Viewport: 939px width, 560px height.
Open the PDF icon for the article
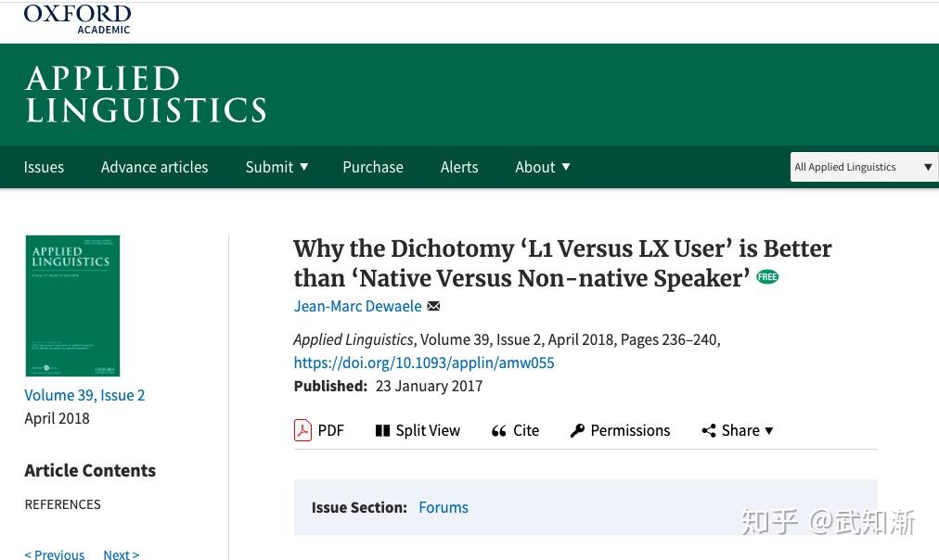pos(302,430)
